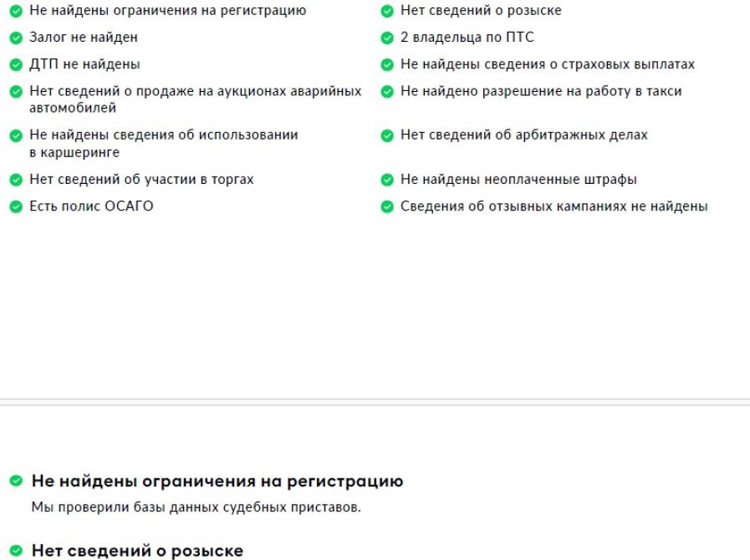Viewport: 750px width, 560px height.
Task: Click check icon beside 'Не найдены неоплаченные штрафы'
Action: click(387, 180)
